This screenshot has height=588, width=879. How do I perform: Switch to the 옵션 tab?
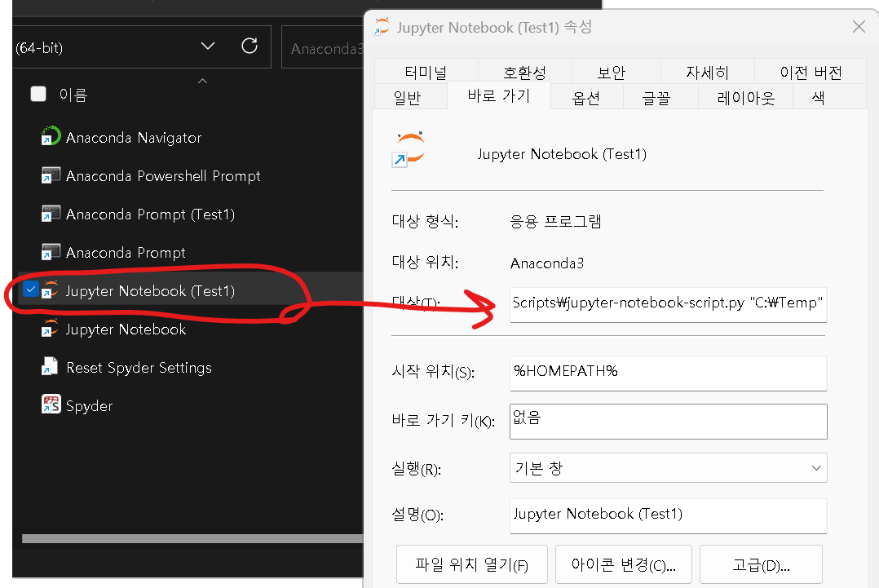585,98
